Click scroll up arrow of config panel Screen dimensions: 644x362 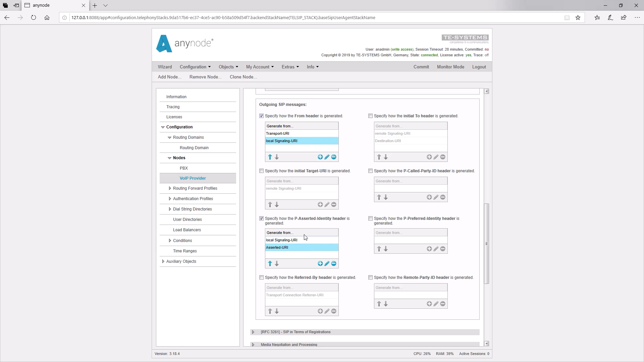click(x=486, y=91)
